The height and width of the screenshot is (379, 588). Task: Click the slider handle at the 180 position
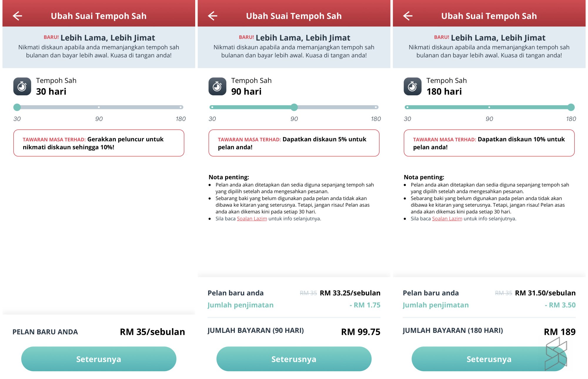(x=571, y=107)
